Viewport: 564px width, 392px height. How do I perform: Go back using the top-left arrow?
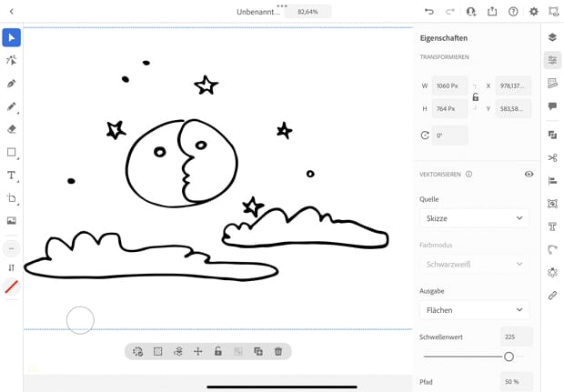(x=12, y=11)
